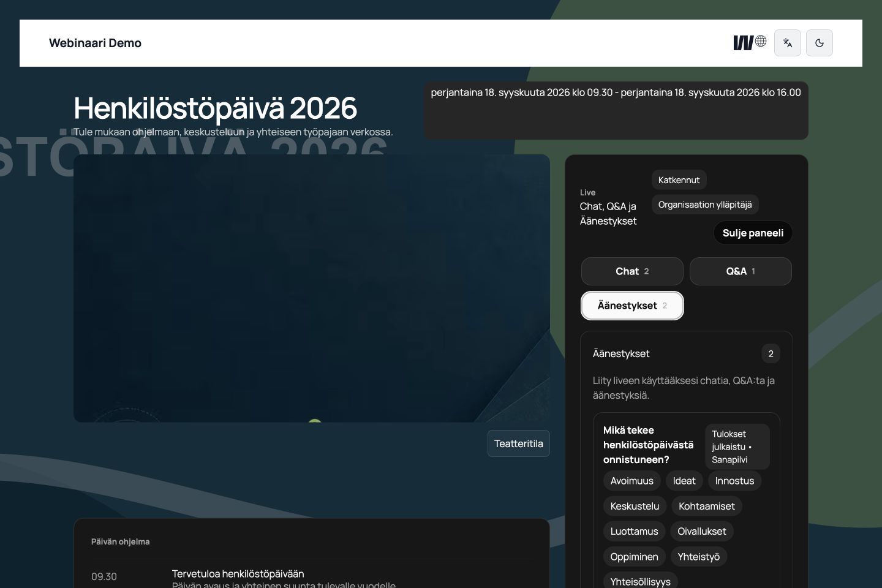Click the Organisaation ylläpitäjä role badge
This screenshot has height=588, width=882.
tap(705, 205)
